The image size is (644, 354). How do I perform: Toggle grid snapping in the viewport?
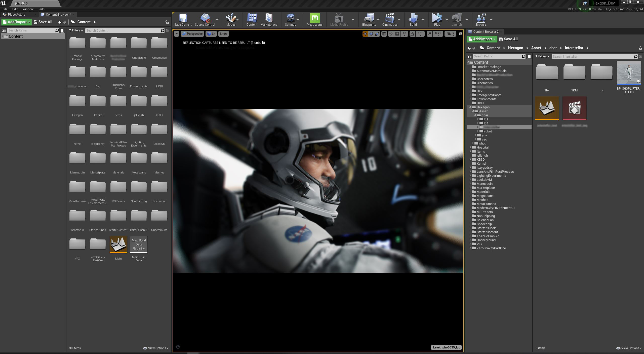coord(397,34)
